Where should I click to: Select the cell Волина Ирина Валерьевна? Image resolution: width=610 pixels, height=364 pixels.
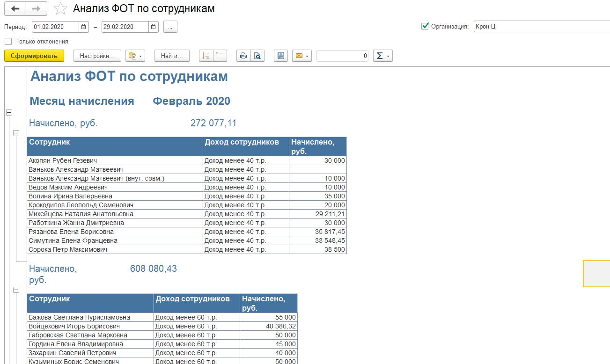pyautogui.click(x=115, y=196)
